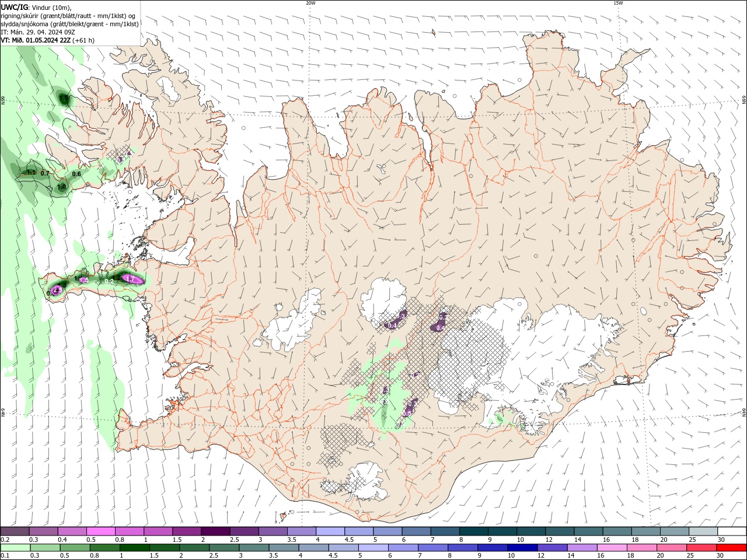Click the bottom legend swatch between 4 and 4.5
Viewport: 747px width, 560px height.
pyautogui.click(x=313, y=548)
